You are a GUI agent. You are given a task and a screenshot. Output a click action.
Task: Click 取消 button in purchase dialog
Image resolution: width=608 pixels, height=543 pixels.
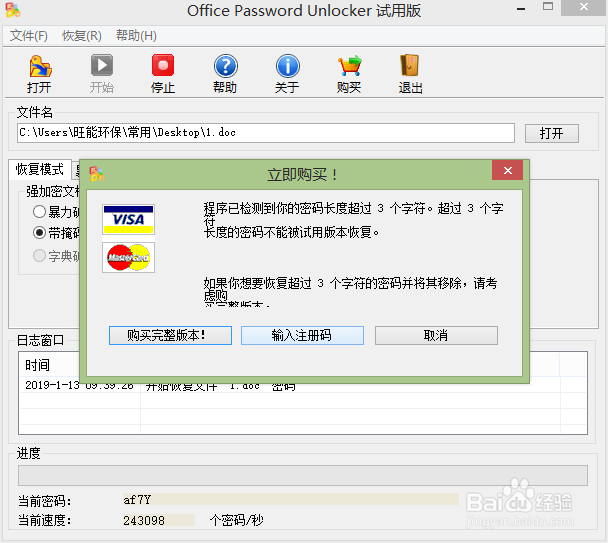tap(436, 335)
